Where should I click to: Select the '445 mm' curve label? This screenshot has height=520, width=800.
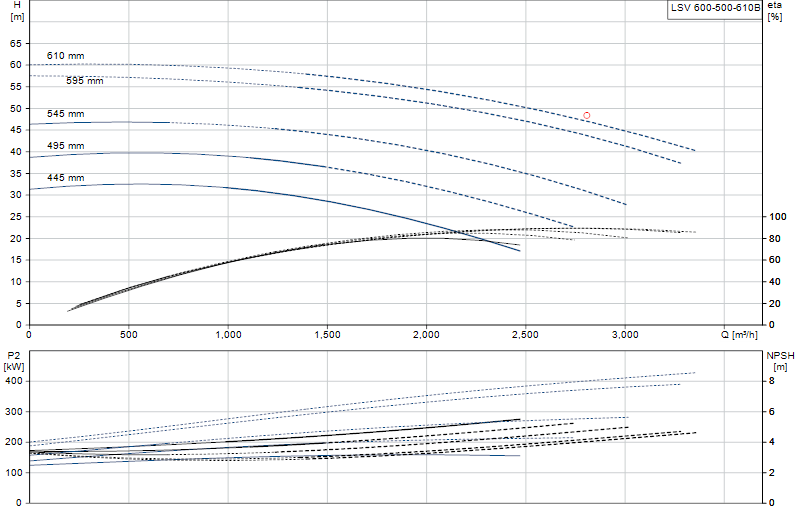[x=65, y=178]
